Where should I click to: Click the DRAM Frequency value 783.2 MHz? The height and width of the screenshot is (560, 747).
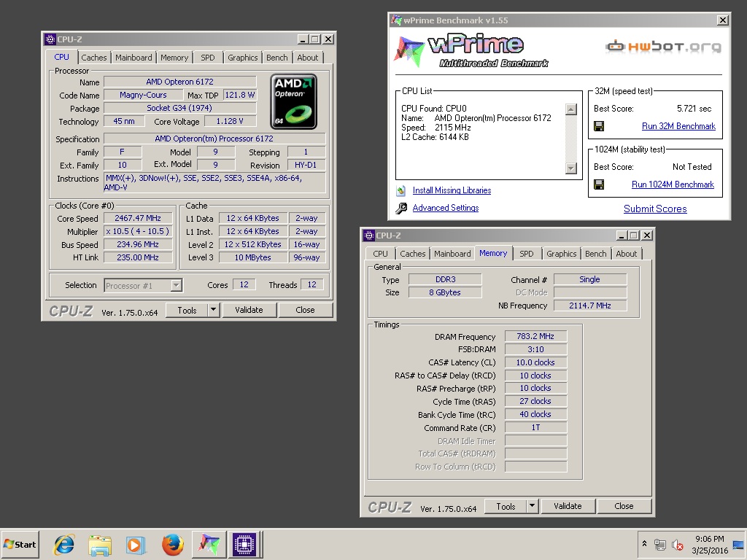(535, 336)
